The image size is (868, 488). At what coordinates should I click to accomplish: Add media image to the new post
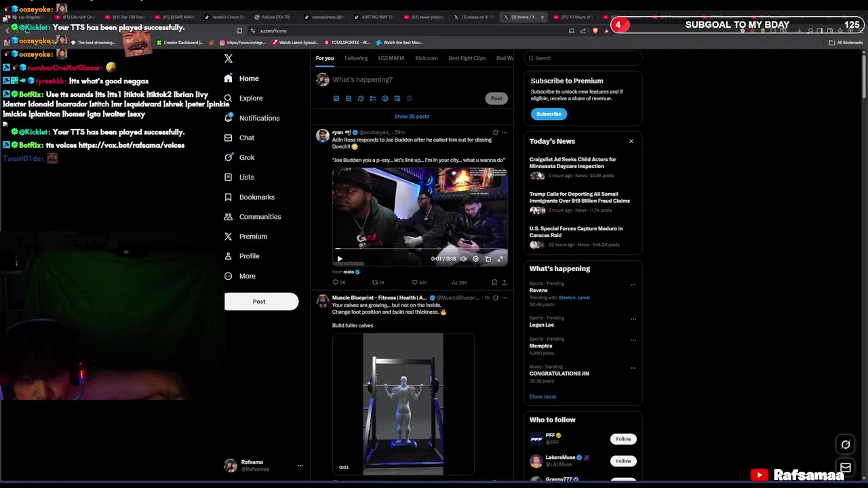point(336,98)
